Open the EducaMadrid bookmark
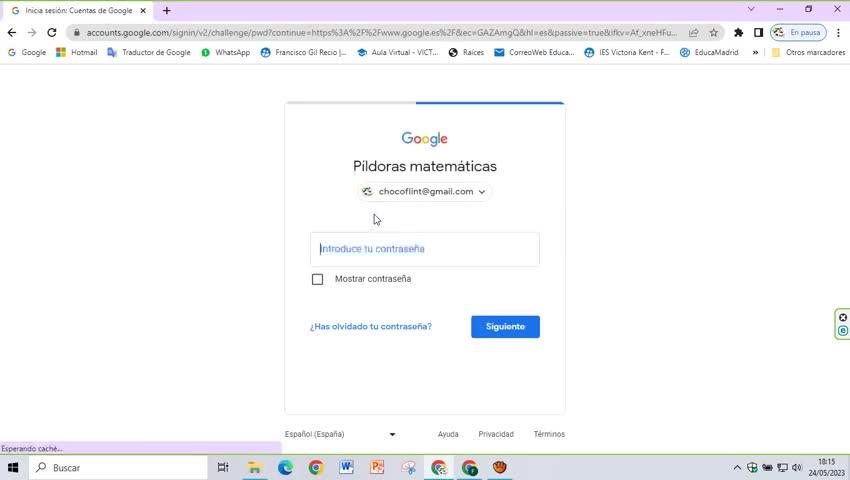 709,52
